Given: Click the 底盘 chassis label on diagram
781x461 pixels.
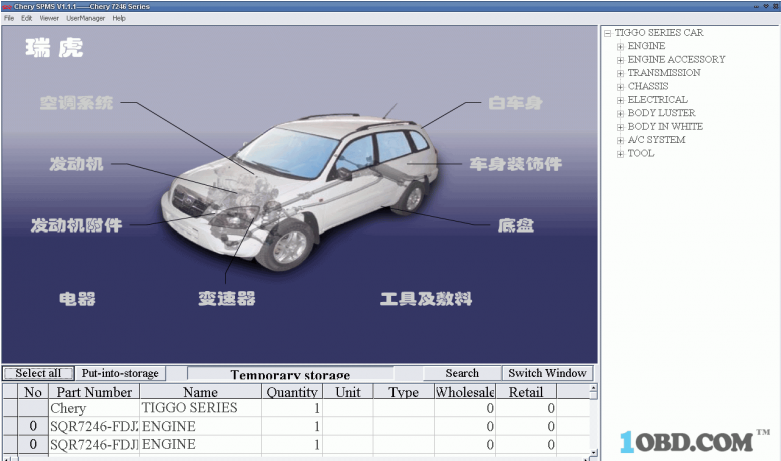Looking at the screenshot, I should tap(515, 226).
